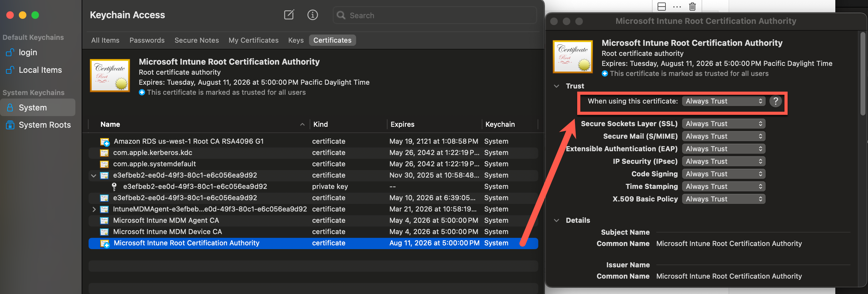Expand the IntuneMDMAgent certificate row
The image size is (868, 294).
pos(94,209)
